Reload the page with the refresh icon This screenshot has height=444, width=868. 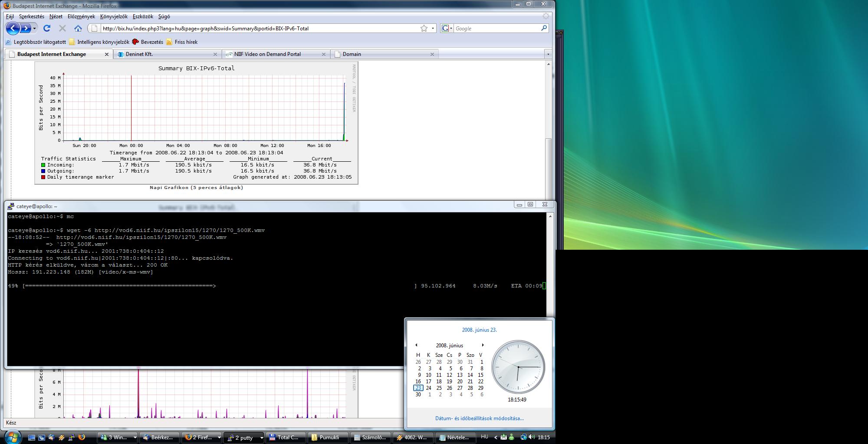pos(47,28)
